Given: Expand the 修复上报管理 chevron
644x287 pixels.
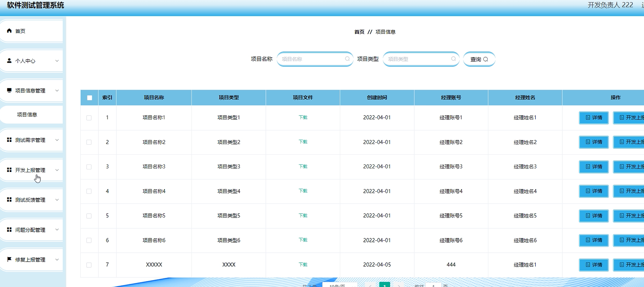Looking at the screenshot, I should [57, 259].
